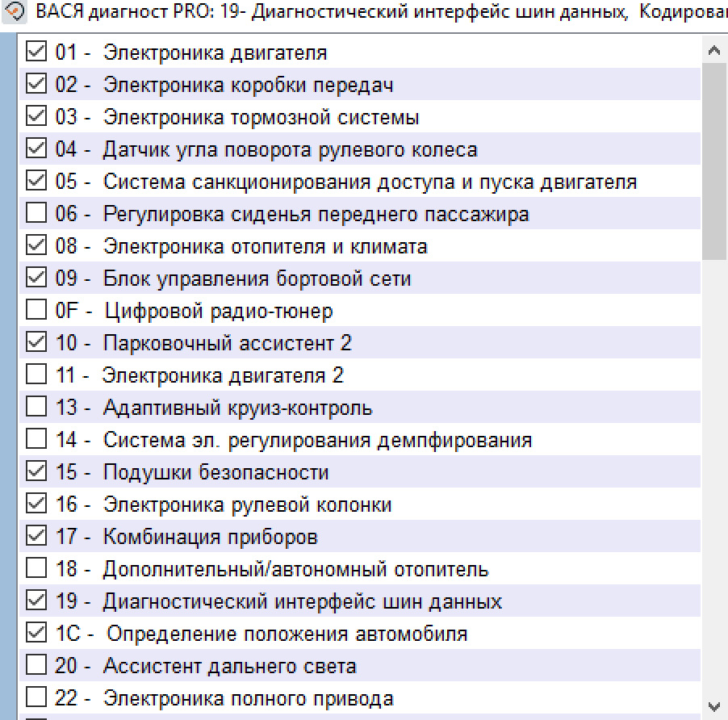Select text 'Цифровой радио-тюнер'
The image size is (728, 720).
tap(219, 311)
